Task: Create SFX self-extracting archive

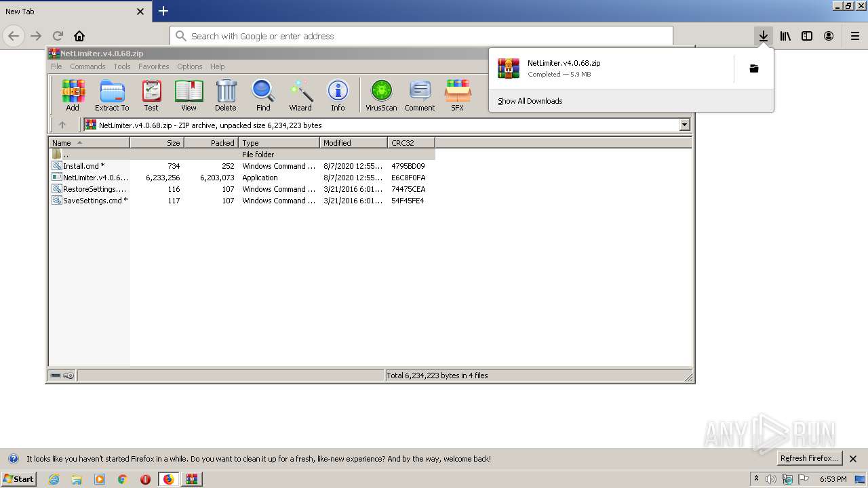Action: tap(458, 95)
